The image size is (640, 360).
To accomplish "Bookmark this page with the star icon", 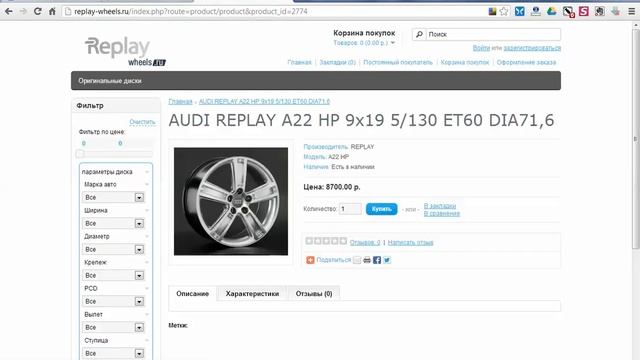I will (504, 11).
